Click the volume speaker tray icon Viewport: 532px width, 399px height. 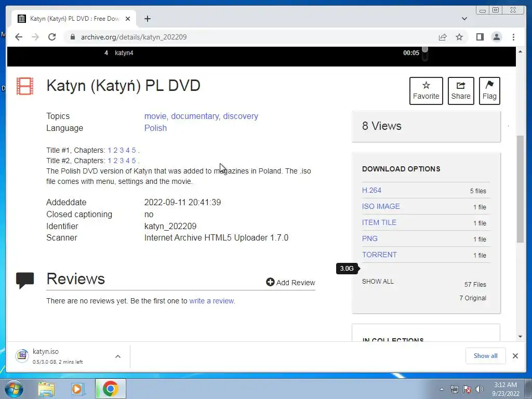tap(480, 389)
